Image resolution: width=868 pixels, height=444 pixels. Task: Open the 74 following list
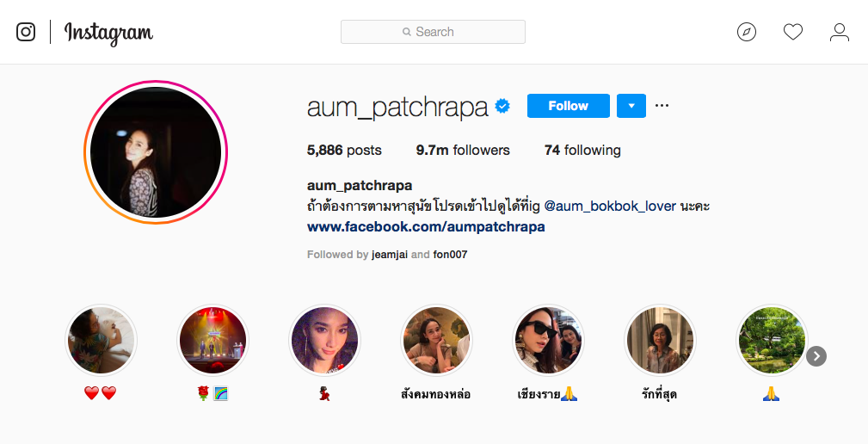582,150
